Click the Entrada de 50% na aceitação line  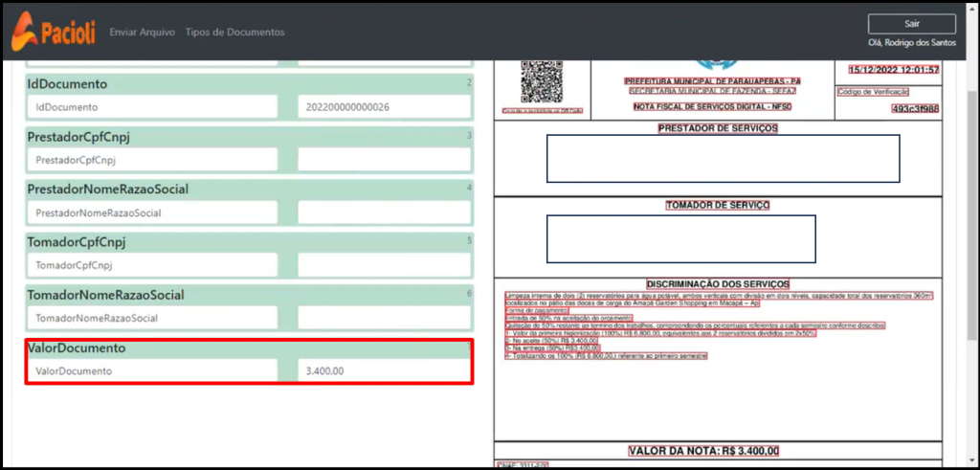[x=568, y=318]
